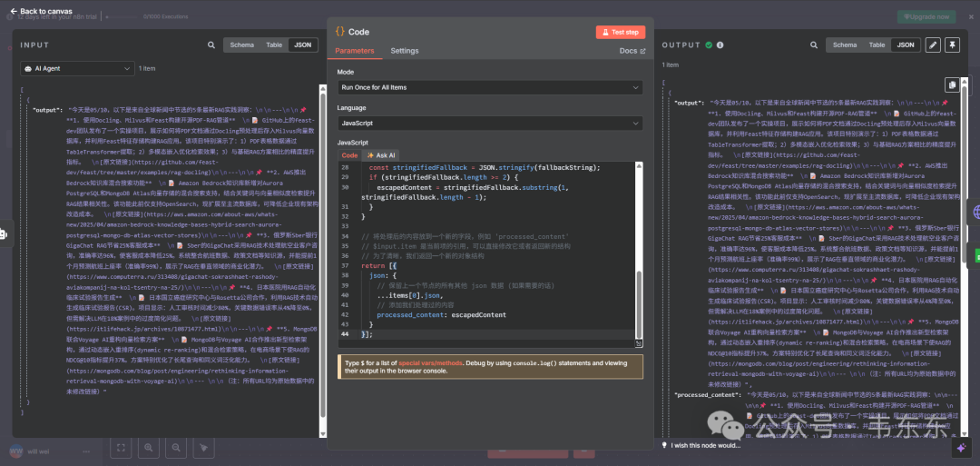Switch INPUT panel to Schema view
The image size is (980, 466).
pos(242,45)
